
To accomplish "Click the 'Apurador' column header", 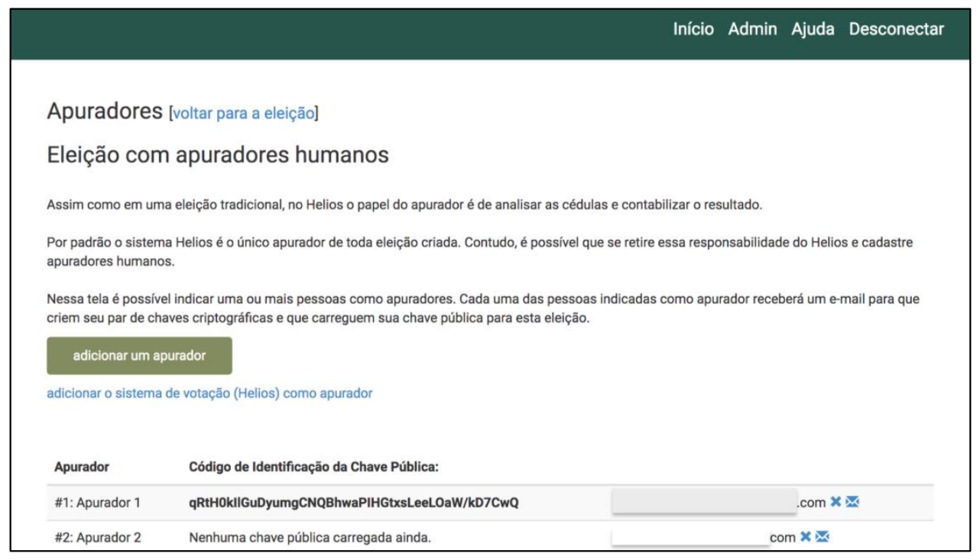I will coord(82,467).
